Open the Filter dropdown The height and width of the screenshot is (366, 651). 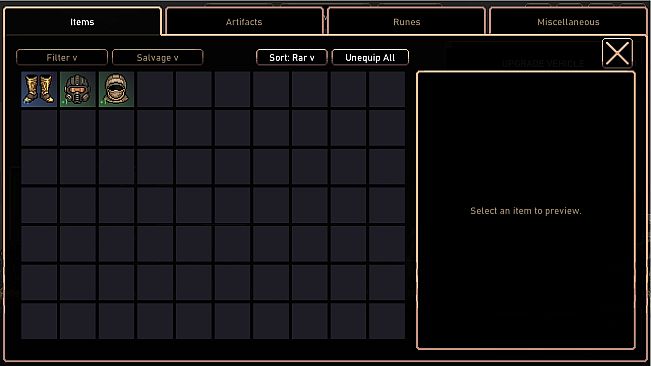coord(62,57)
